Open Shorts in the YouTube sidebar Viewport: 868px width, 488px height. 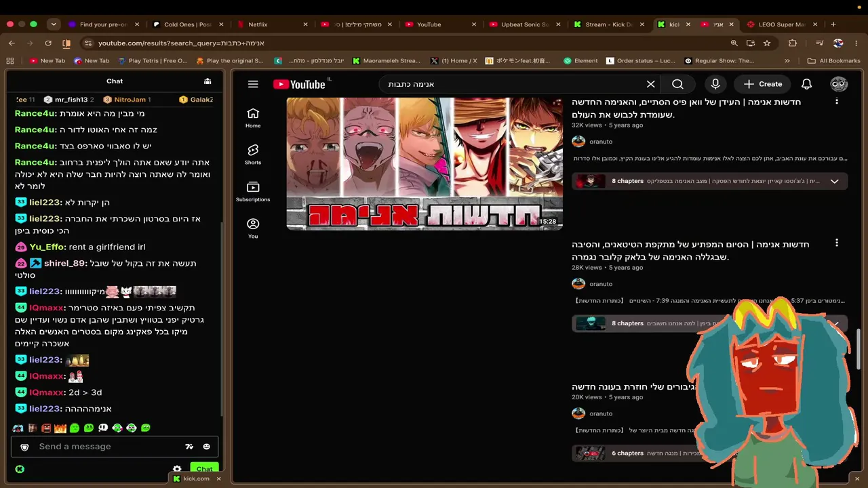(253, 155)
